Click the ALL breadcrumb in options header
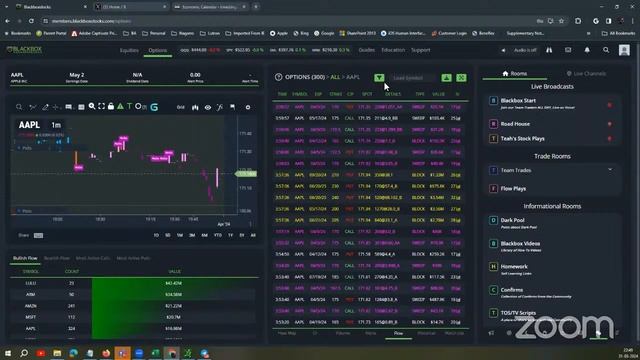 (x=335, y=77)
